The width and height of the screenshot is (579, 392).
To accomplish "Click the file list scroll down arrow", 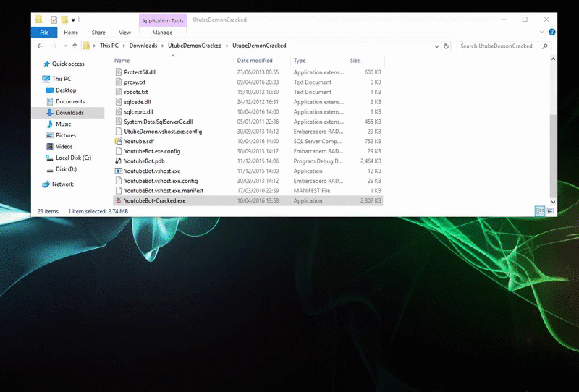I will [x=553, y=202].
